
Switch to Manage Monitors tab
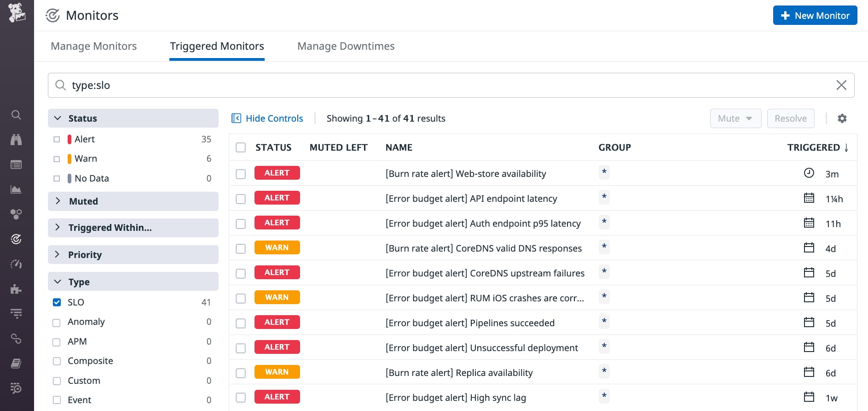[94, 46]
